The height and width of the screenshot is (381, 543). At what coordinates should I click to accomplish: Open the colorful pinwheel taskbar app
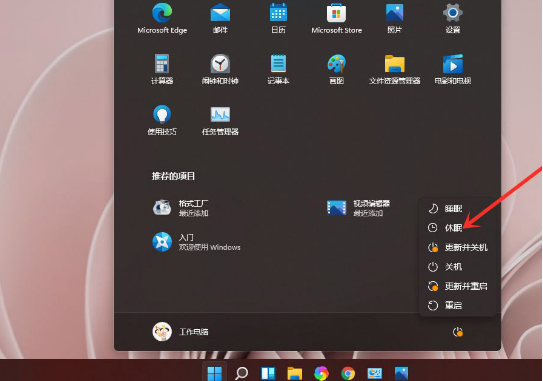[321, 373]
